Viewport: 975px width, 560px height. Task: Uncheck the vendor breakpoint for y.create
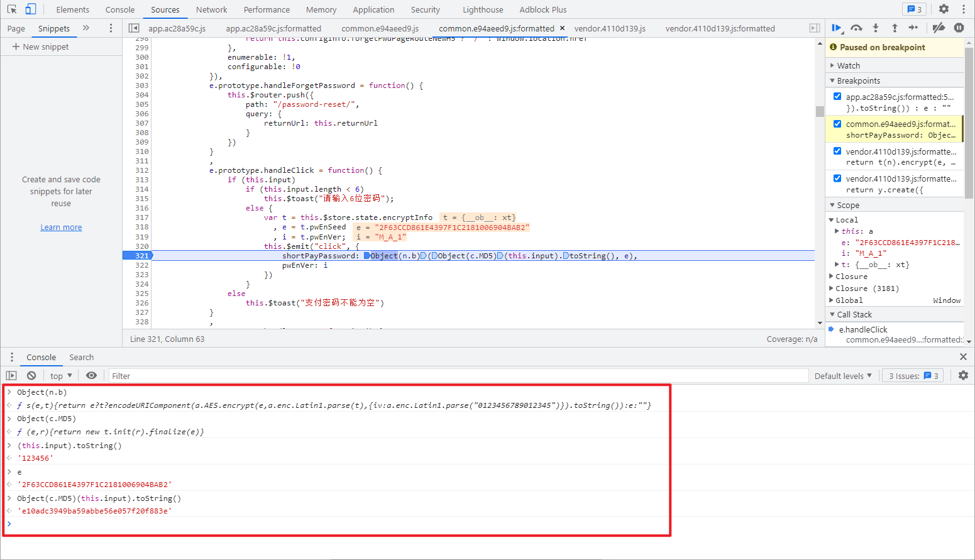point(837,178)
